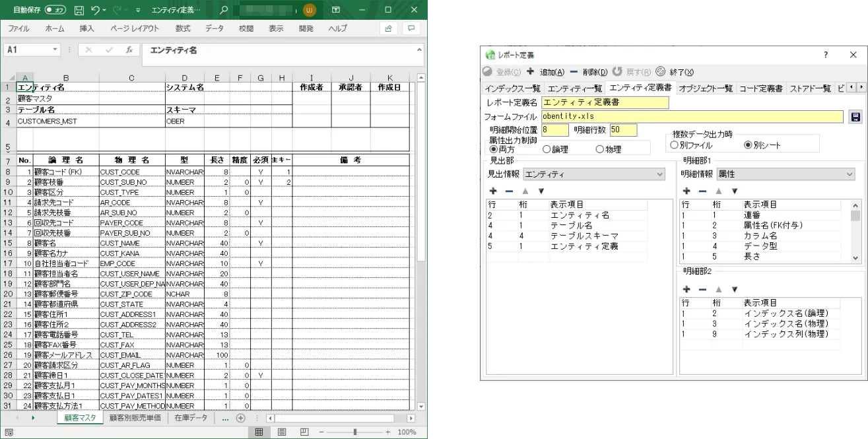Click 戻す revert in report toolbar
This screenshot has width=868, height=439.
(633, 72)
